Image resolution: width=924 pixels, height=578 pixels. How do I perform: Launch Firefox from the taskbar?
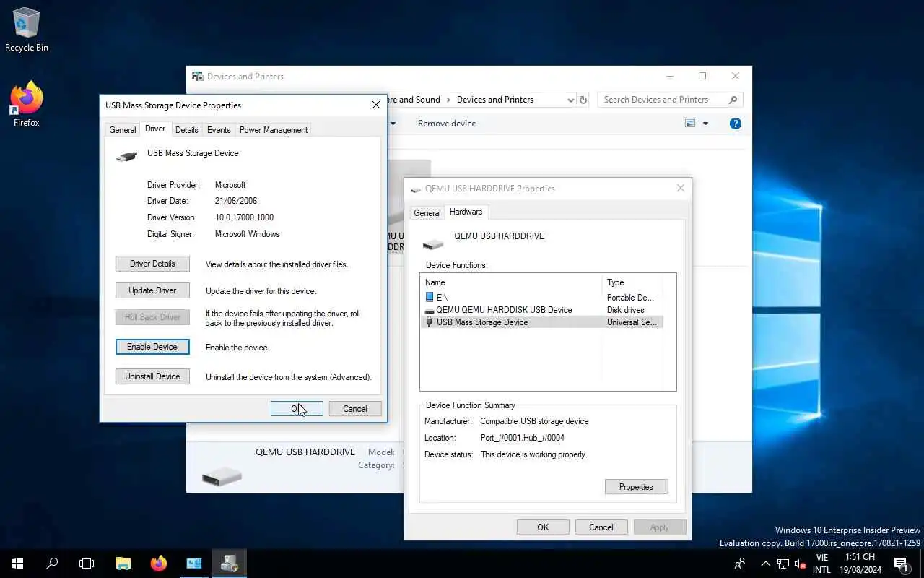tap(159, 564)
